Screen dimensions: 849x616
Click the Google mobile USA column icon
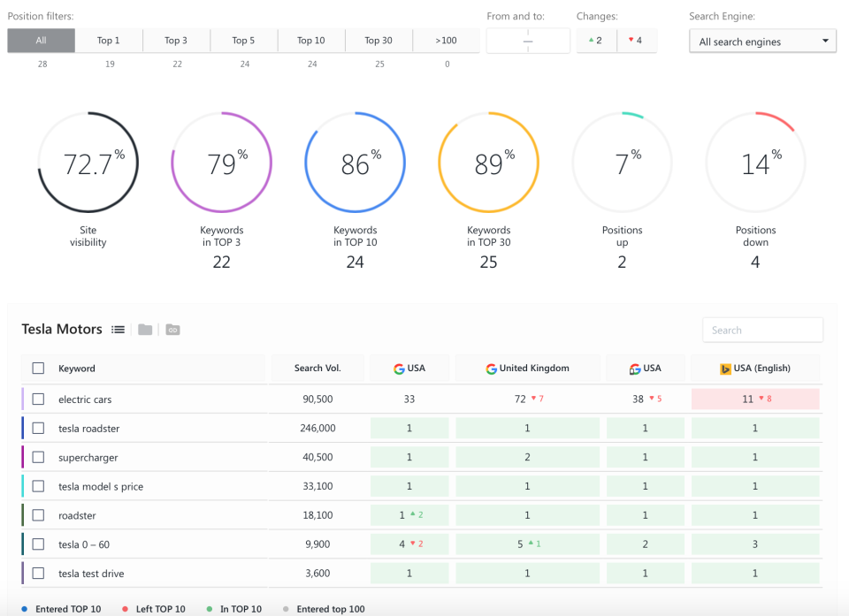pyautogui.click(x=633, y=369)
